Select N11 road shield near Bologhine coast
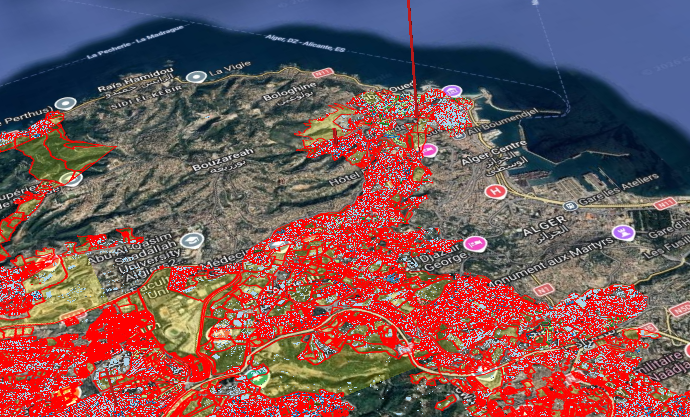Image resolution: width=690 pixels, height=417 pixels. [x=323, y=71]
